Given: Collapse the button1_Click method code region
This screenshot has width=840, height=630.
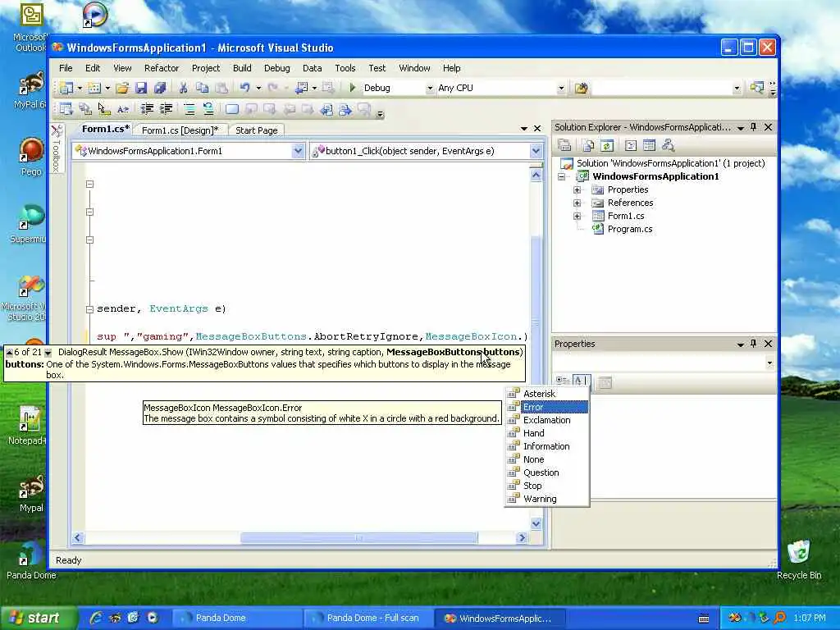Looking at the screenshot, I should coord(90,309).
